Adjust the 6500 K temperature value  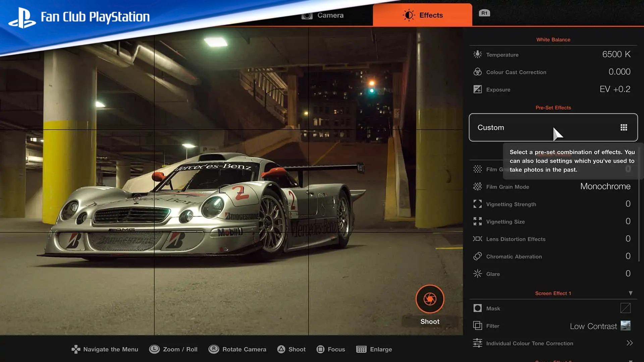616,54
